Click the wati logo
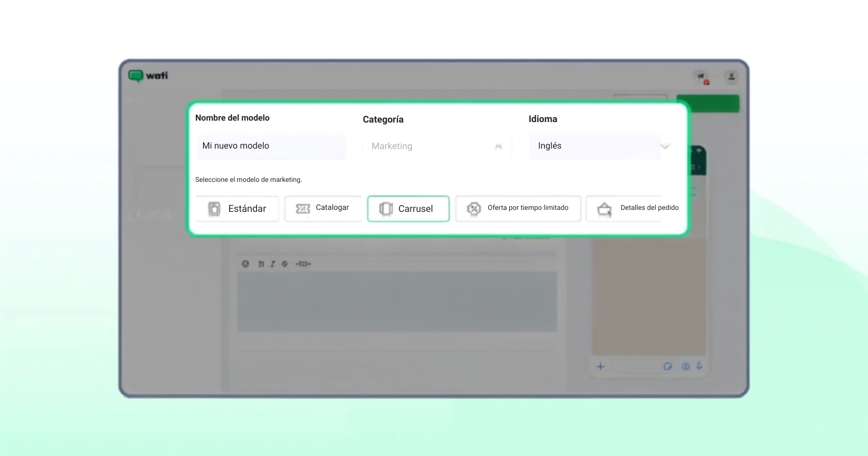The width and height of the screenshot is (868, 456). click(148, 76)
